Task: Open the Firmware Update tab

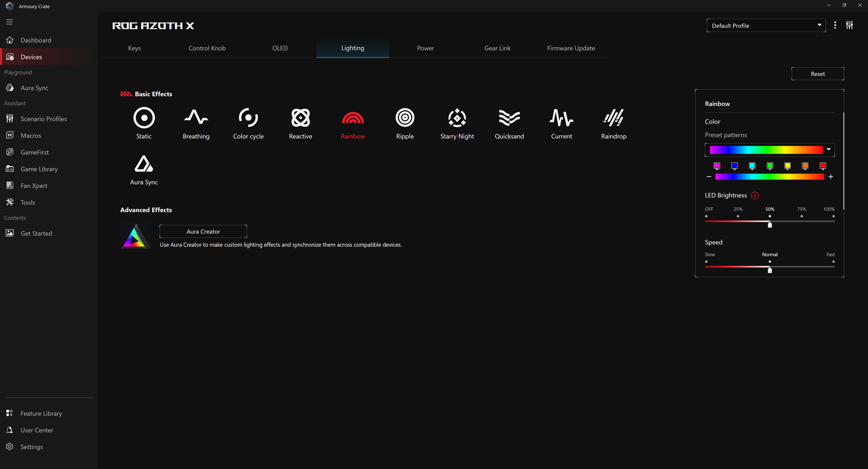Action: click(571, 48)
